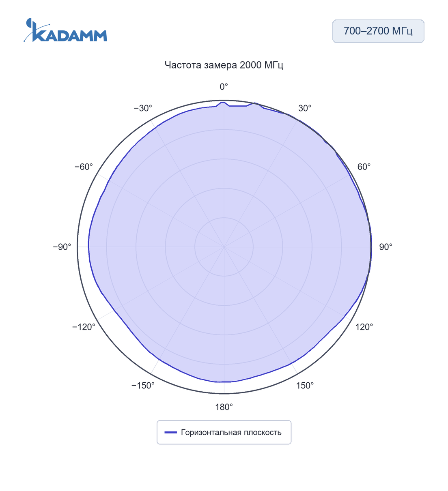This screenshot has height=491, width=448.
Task: Click the 0° angle label
Action: click(224, 87)
